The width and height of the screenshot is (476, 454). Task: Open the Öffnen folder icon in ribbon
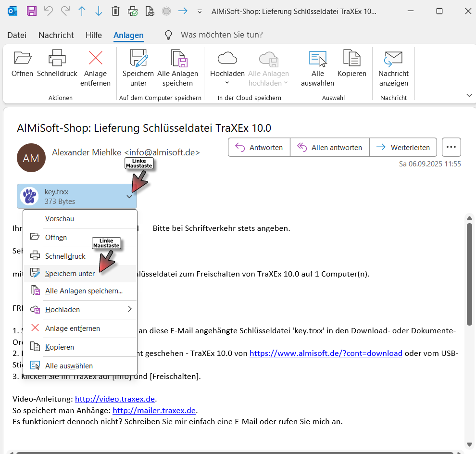(22, 58)
